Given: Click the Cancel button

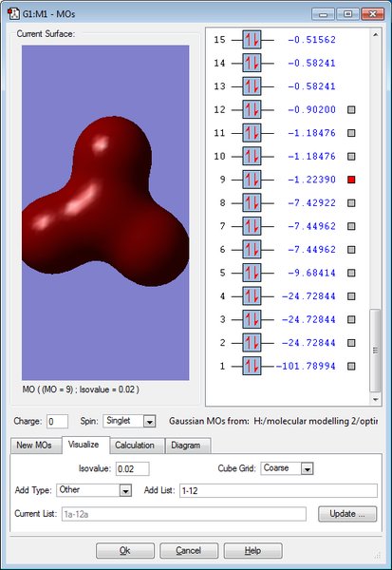Looking at the screenshot, I should [189, 551].
